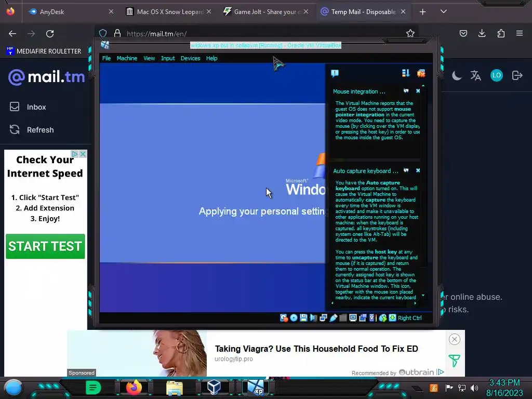Open the File Explorer taskbar icon

tap(175, 388)
